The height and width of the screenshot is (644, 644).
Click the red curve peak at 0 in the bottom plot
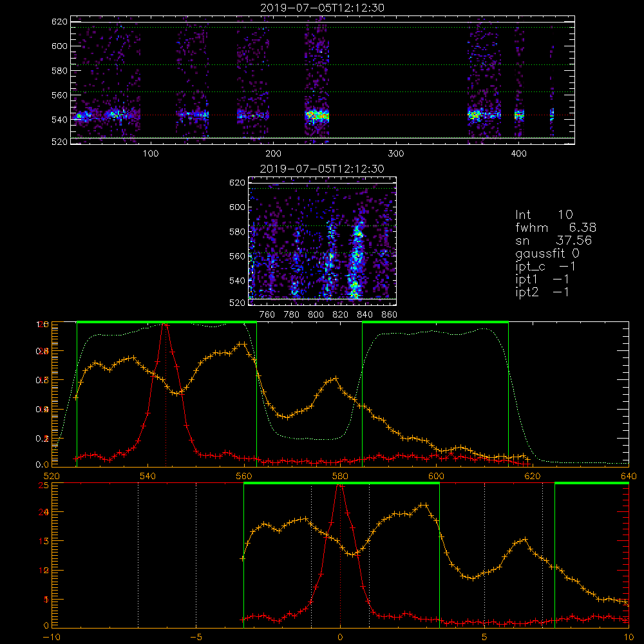[x=340, y=486]
